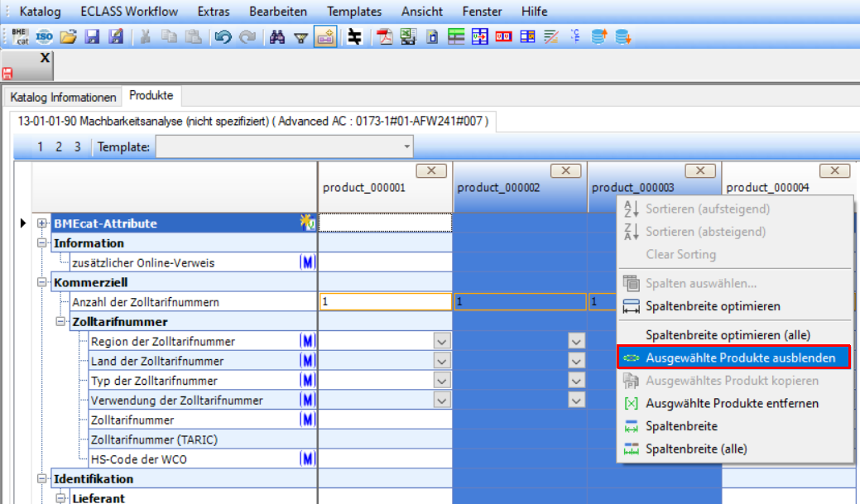Choose 'Ausgewählte Produkte ausblenden' from context menu
The image size is (860, 504).
733,358
